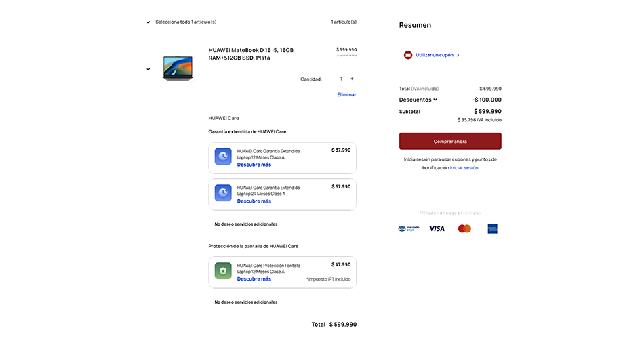Click the red coupon icon
Image resolution: width=644 pixels, height=351 pixels.
pos(407,55)
